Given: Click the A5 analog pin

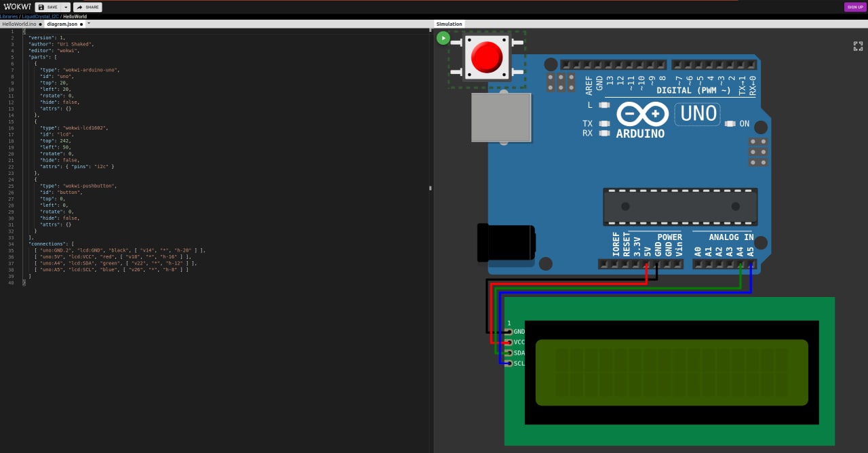Looking at the screenshot, I should (751, 264).
